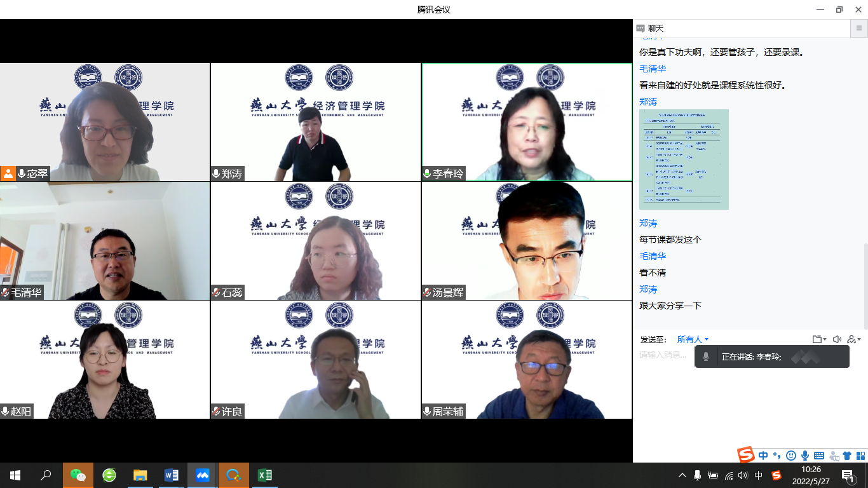This screenshot has height=488, width=868.
Task: Switch to Tencent Meeting taskbar icon
Action: (x=202, y=475)
